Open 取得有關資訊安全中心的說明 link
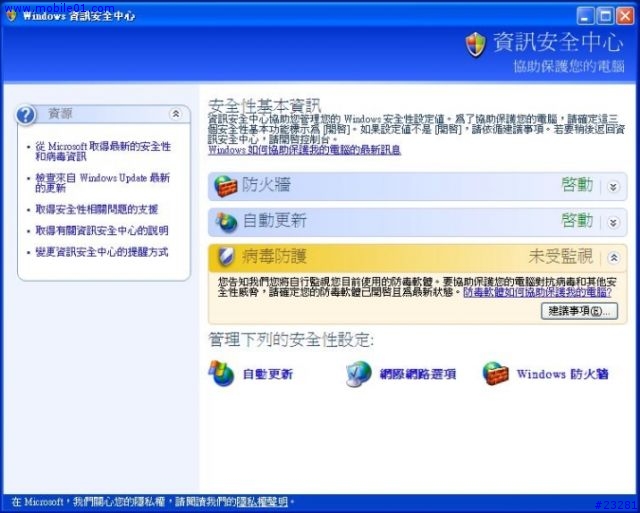This screenshot has height=513, width=640. point(102,231)
